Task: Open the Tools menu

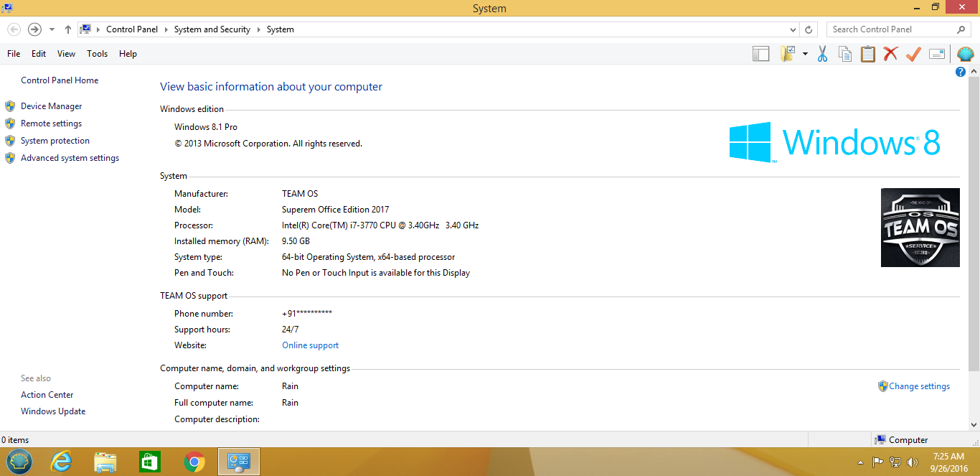Action: click(x=98, y=54)
